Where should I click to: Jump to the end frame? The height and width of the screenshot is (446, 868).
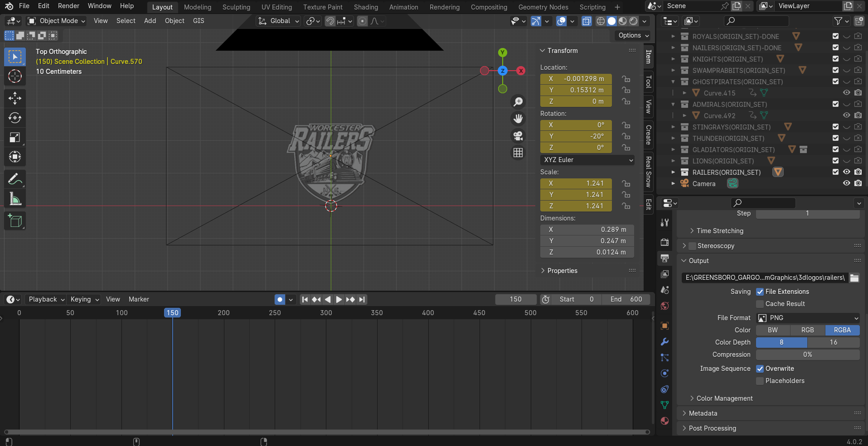(x=362, y=299)
